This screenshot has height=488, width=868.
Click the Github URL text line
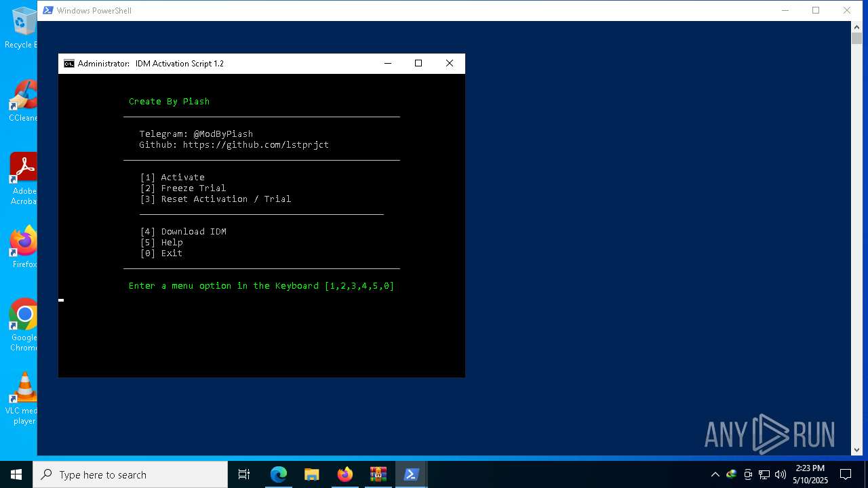(234, 145)
